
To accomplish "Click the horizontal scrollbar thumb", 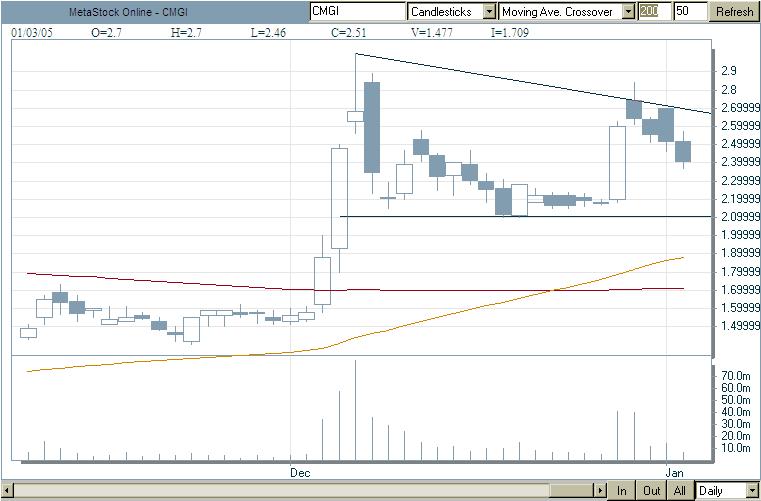I will point(572,490).
